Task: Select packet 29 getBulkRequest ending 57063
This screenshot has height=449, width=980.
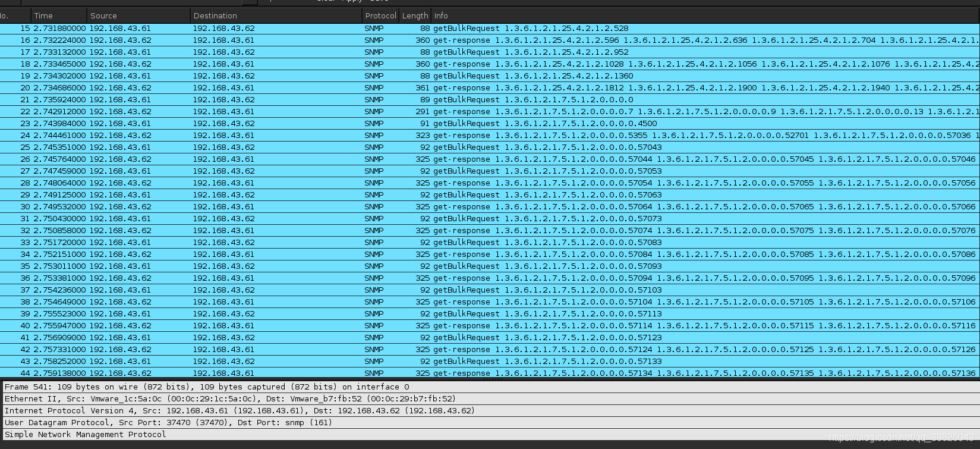Action: 490,195
